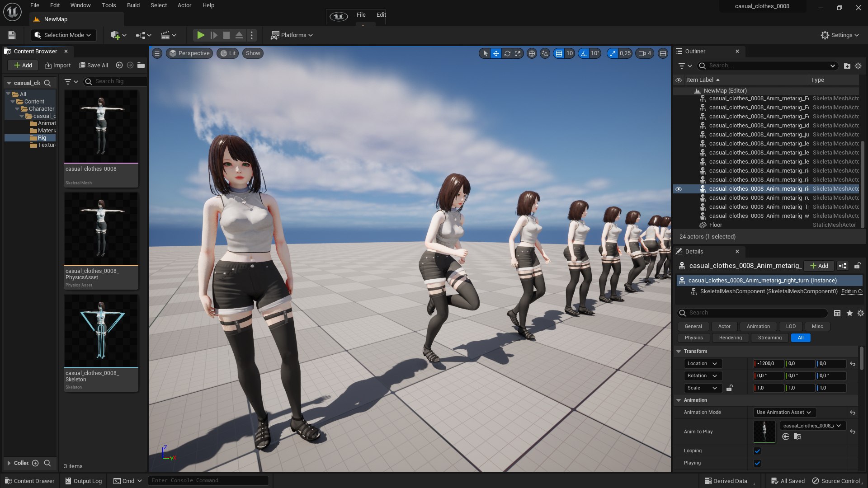Toggle scale lock icon in Transform

729,388
